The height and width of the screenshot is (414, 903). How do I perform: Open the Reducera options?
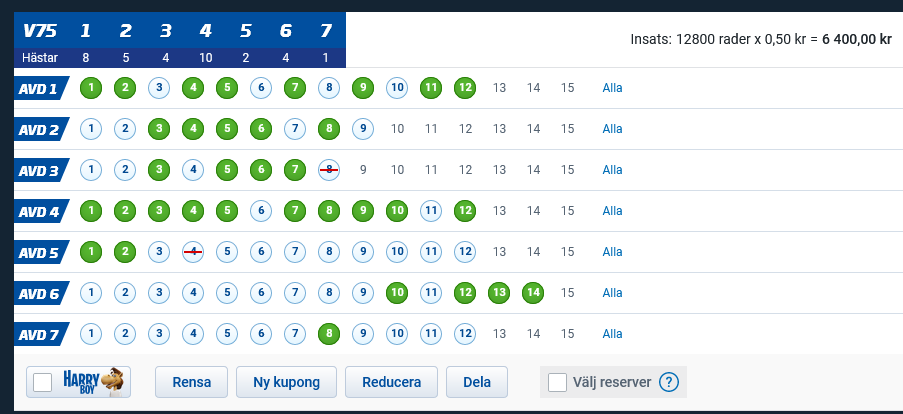click(392, 382)
